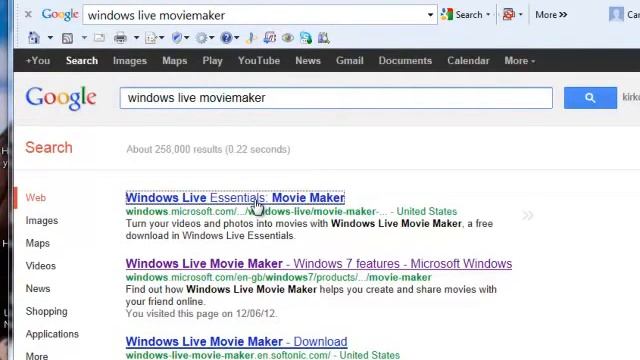This screenshot has width=640, height=360.
Task: Click the Google toolbar Search button
Action: pyautogui.click(x=462, y=15)
